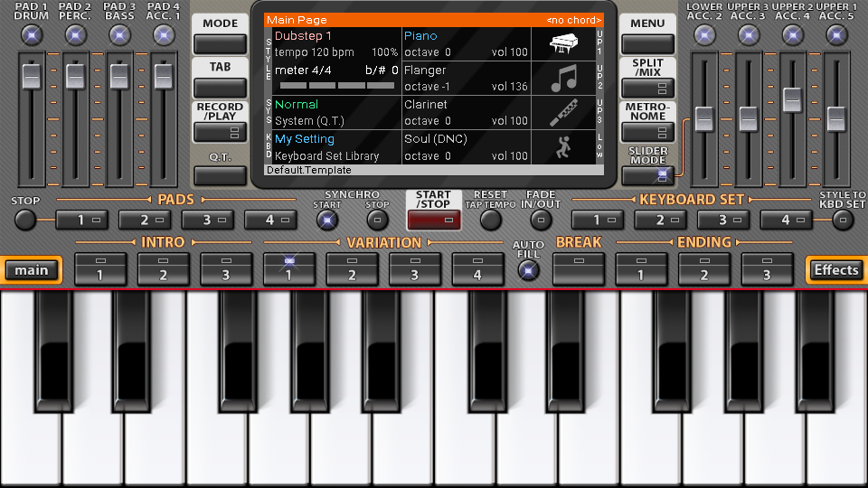The width and height of the screenshot is (868, 488).
Task: Click the Upper 2 Acc. 4 slider handle
Action: click(793, 99)
